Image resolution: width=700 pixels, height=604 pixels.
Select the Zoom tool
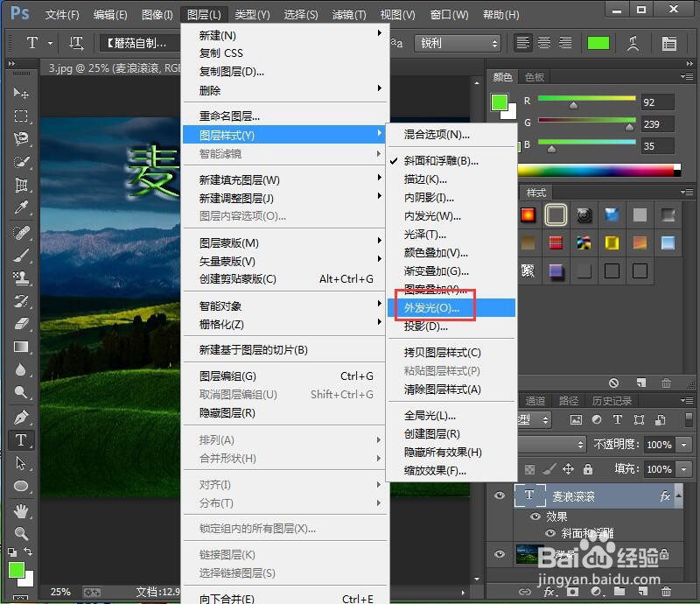pos(21,531)
